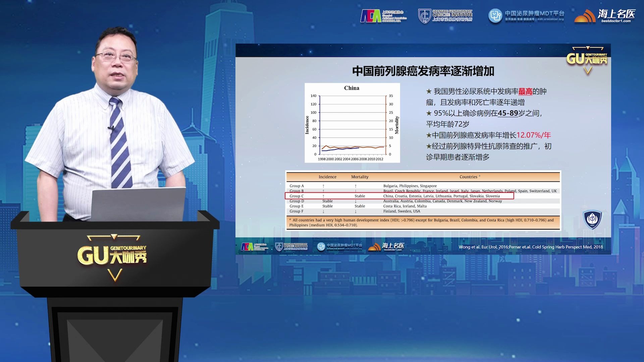This screenshot has width=644, height=362.
Task: Click the Shanghai Anticancer Association logo at top
Action: (x=383, y=16)
